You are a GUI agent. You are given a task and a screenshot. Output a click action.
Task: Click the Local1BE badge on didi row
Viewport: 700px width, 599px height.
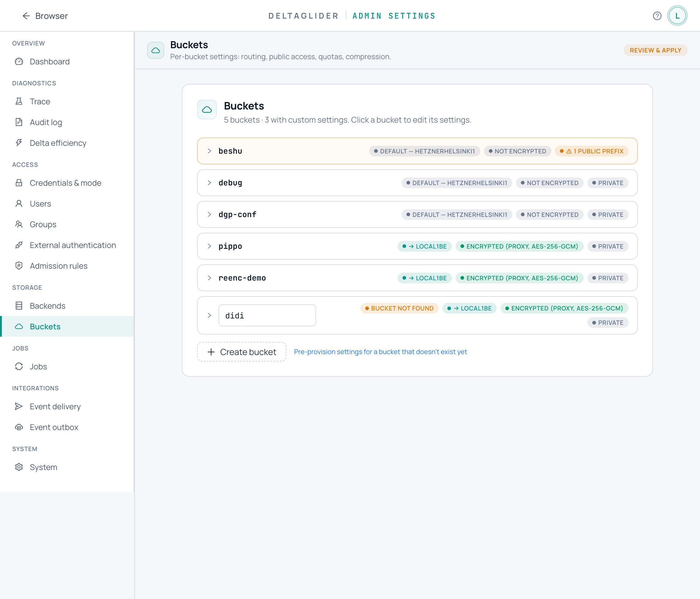point(470,308)
